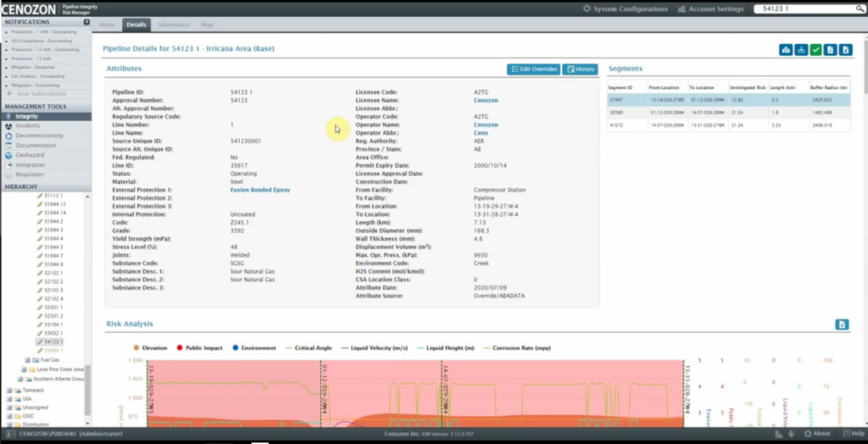868x444 pixels.
Task: Open the map view icon button
Action: (x=786, y=50)
